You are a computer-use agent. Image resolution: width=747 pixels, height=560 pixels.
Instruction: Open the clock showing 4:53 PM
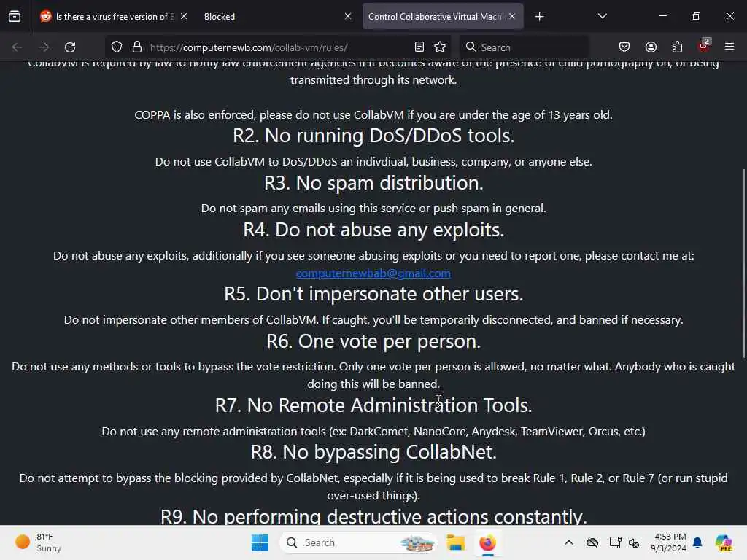click(668, 542)
